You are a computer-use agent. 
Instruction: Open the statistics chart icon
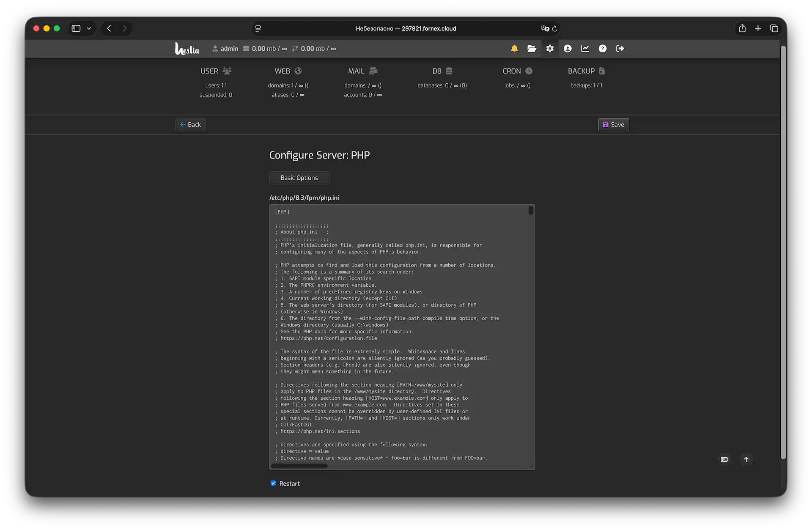[585, 49]
